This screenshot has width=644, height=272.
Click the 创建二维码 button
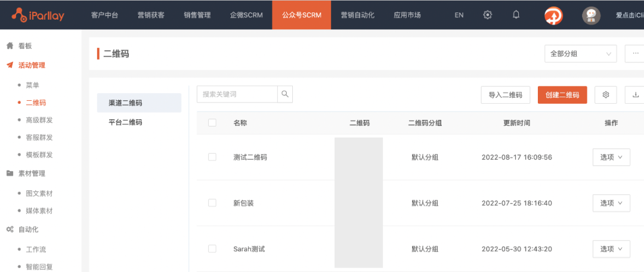tap(562, 95)
